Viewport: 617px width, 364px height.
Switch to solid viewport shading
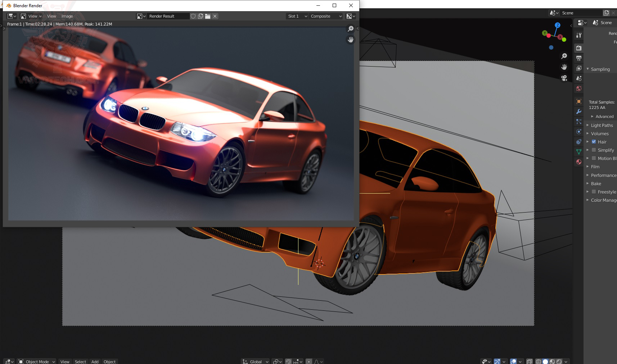[x=545, y=361]
